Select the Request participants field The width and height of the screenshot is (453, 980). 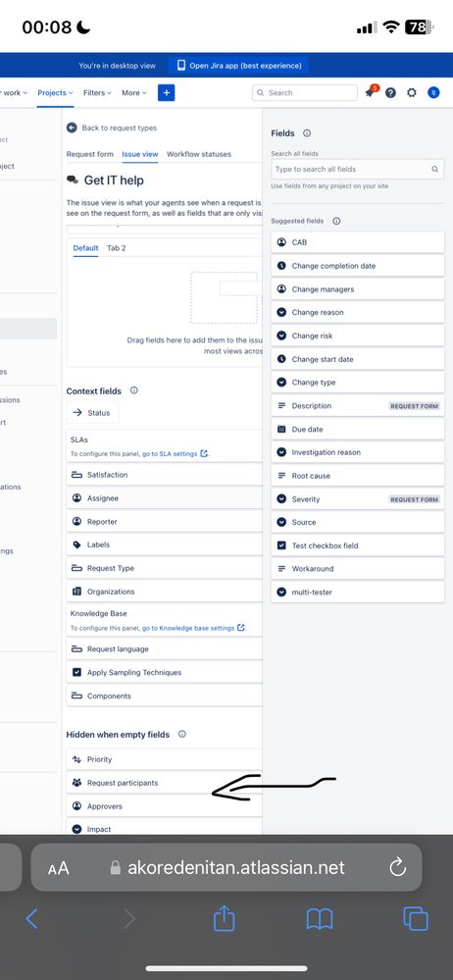pyautogui.click(x=165, y=783)
